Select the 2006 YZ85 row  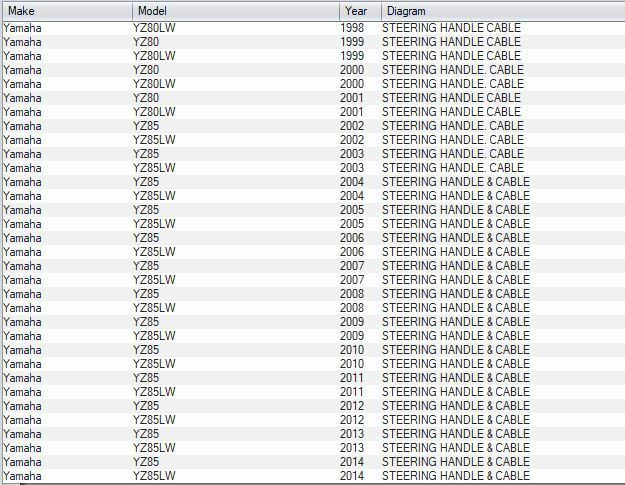pos(314,238)
